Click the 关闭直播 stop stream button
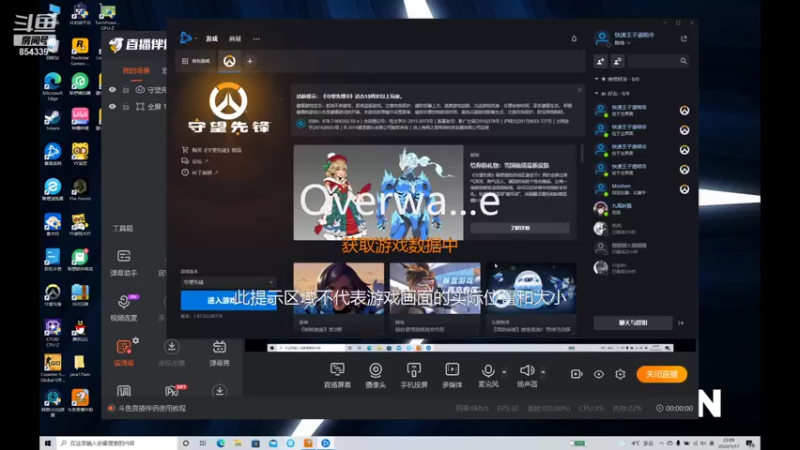Viewport: 800px width, 450px height. [662, 374]
